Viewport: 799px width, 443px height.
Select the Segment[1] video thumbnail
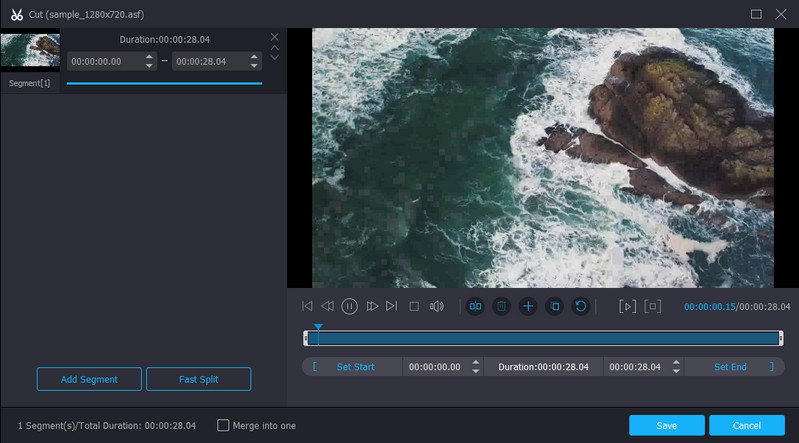click(30, 50)
